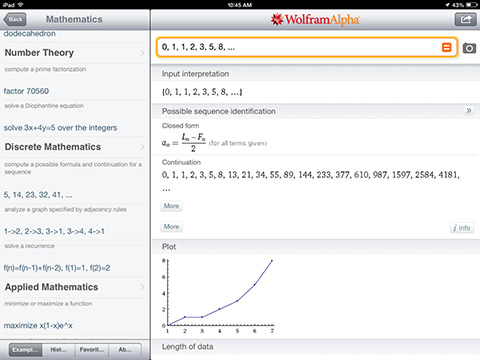Viewport: 480px width, 360px height.
Task: Run example 'maximize x(1-x)e^x'
Action: (x=38, y=325)
